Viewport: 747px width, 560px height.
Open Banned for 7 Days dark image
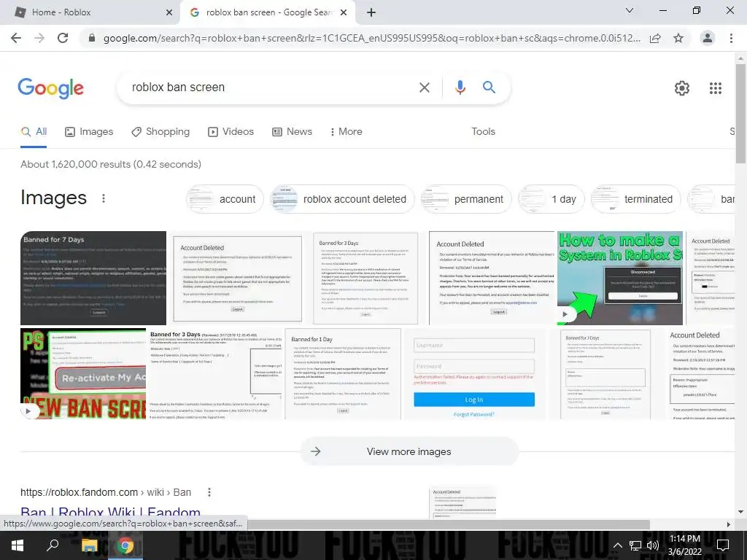pos(93,278)
